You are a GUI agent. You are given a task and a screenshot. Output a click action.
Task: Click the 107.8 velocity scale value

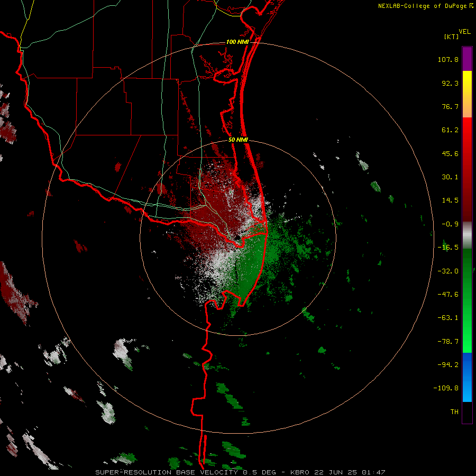pyautogui.click(x=448, y=59)
